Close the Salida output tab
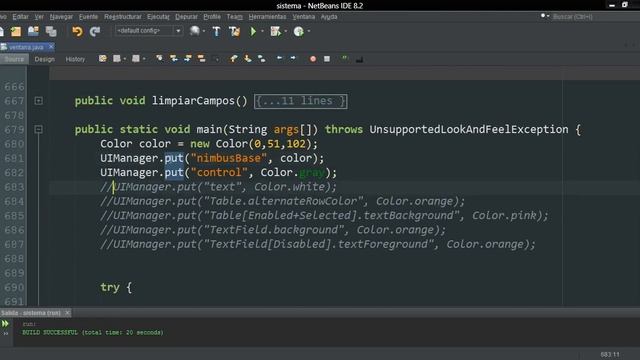 [67, 313]
